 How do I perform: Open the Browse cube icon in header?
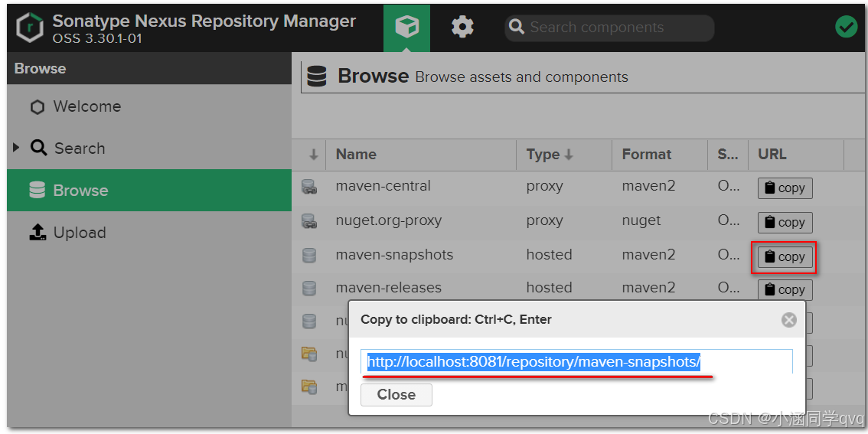click(407, 27)
